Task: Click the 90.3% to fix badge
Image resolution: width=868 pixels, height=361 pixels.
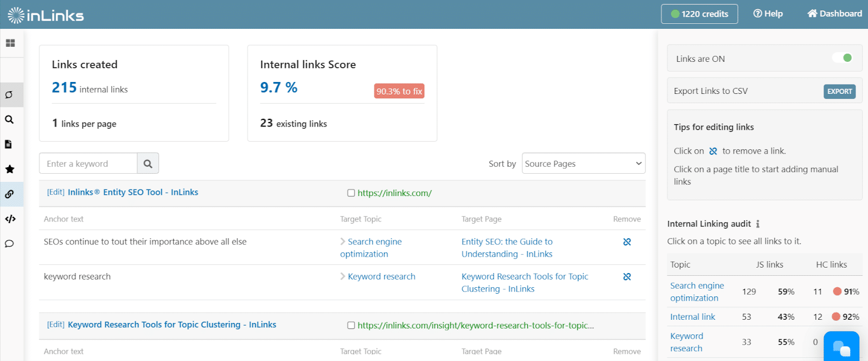Action: pyautogui.click(x=399, y=91)
